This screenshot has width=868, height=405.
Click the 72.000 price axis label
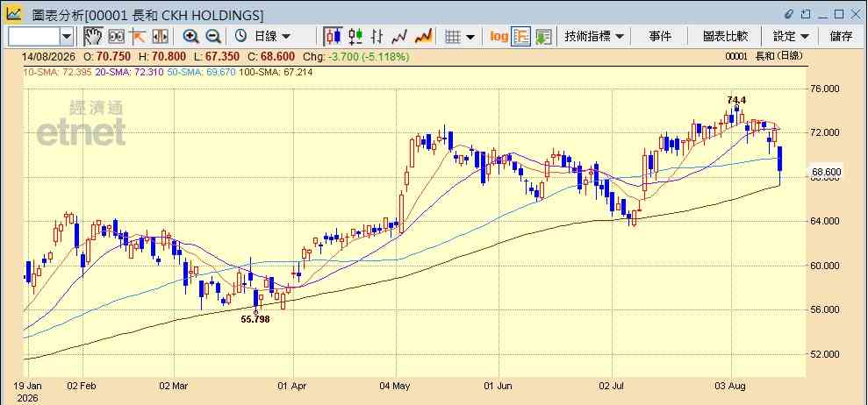point(827,132)
